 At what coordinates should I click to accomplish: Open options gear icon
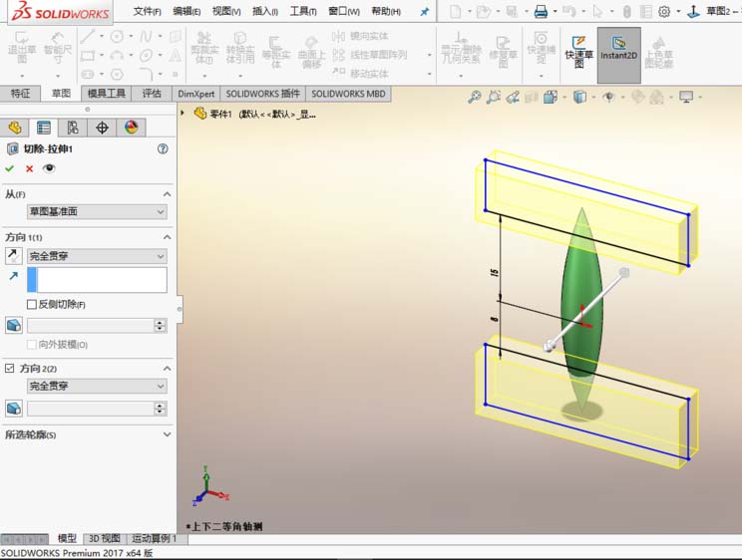click(664, 12)
